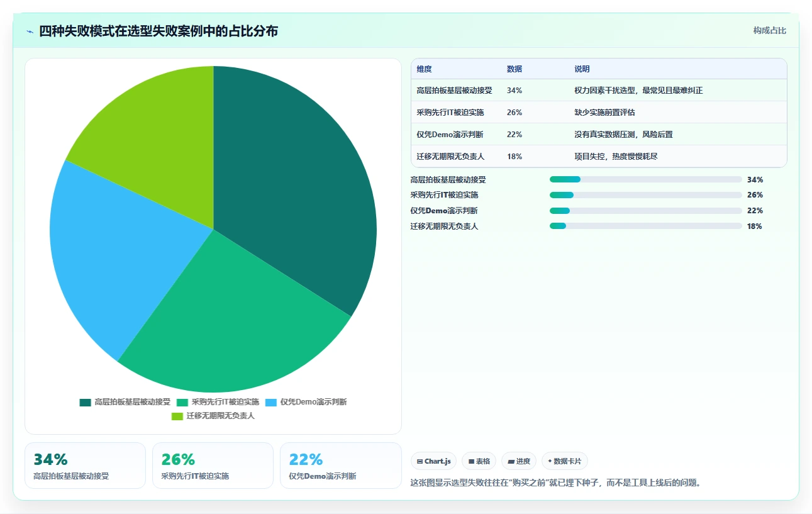Viewport: 812px width, 514px height.
Task: Select table cell 仅凭Demo演示判断
Action: pos(450,135)
